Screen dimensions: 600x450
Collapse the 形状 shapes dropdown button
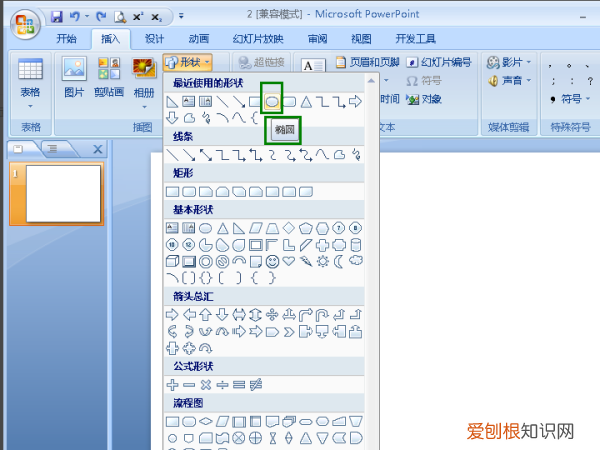[x=186, y=62]
